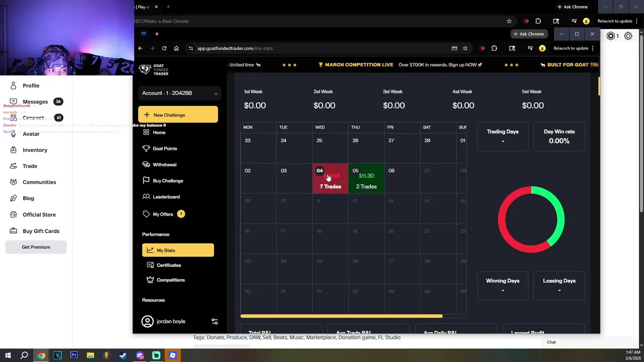Close the Roblox tab in back window

pyautogui.click(x=156, y=7)
